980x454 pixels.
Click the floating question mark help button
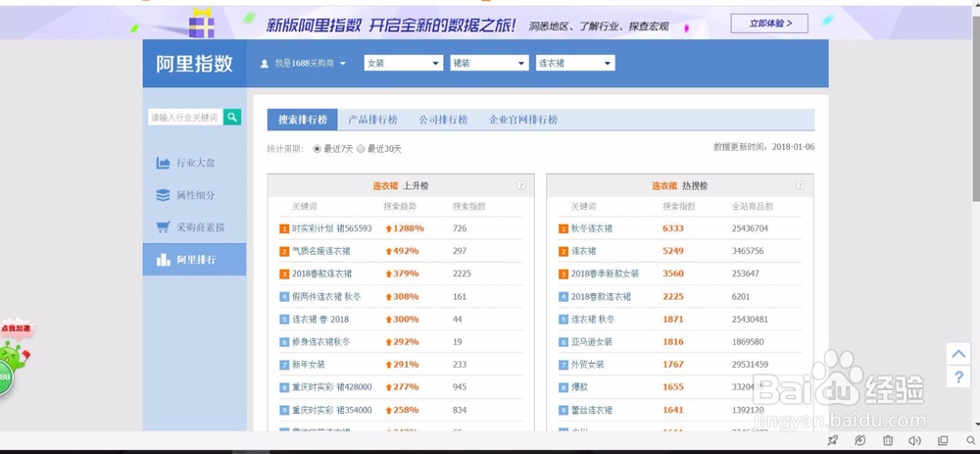[x=958, y=378]
